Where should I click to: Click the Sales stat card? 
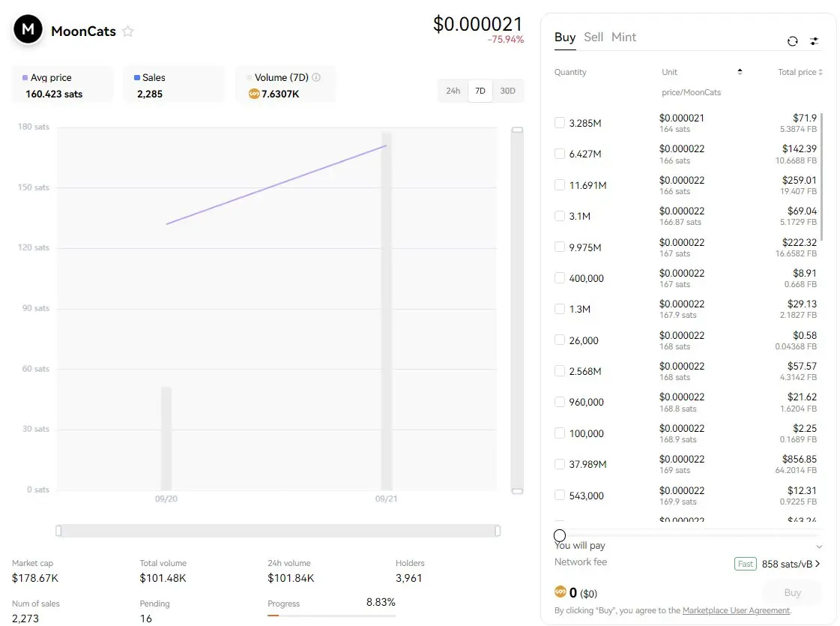click(174, 84)
